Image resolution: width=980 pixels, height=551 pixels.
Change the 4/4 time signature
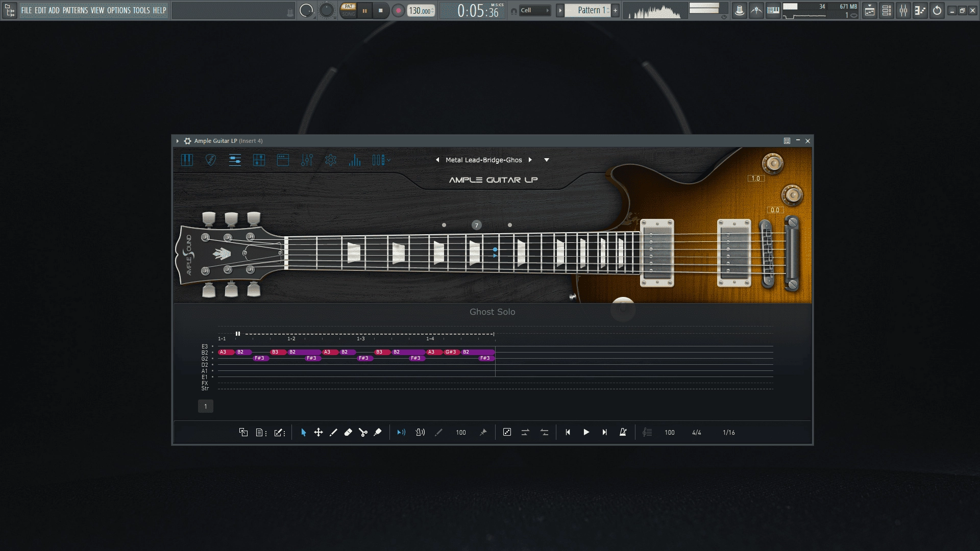click(x=697, y=433)
